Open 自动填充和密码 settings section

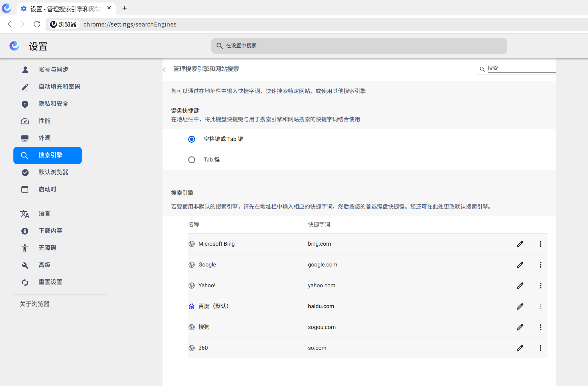pyautogui.click(x=48, y=87)
